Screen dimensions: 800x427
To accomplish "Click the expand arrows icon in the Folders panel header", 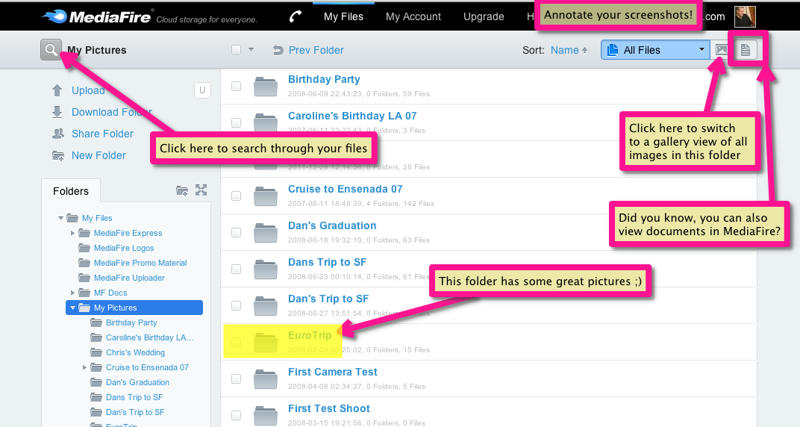I will pyautogui.click(x=201, y=190).
